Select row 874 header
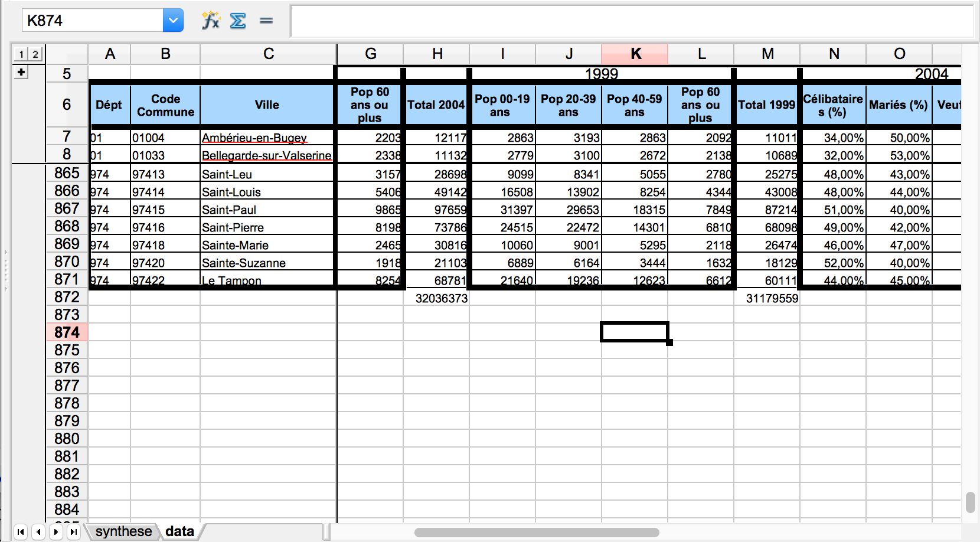The height and width of the screenshot is (542, 980). point(67,332)
